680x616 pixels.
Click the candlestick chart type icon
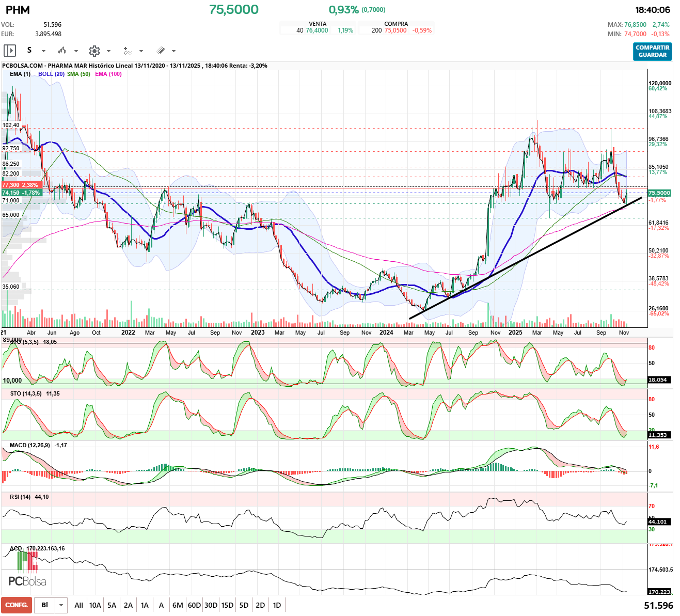[x=62, y=51]
